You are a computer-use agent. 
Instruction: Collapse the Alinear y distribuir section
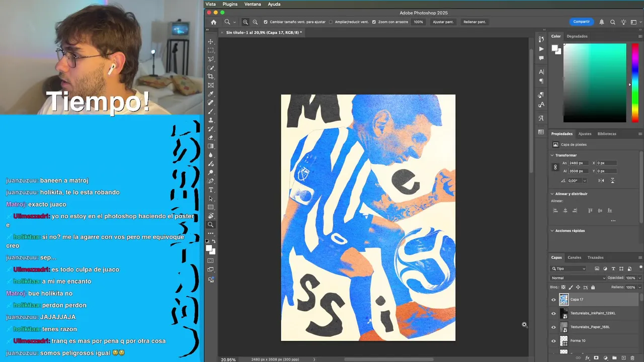pos(552,194)
